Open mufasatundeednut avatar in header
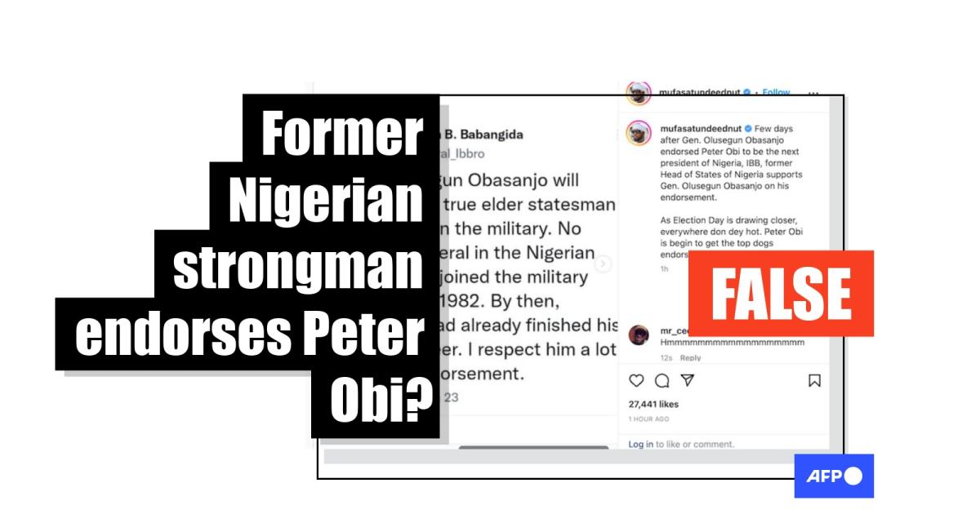The width and height of the screenshot is (980, 514). click(639, 91)
